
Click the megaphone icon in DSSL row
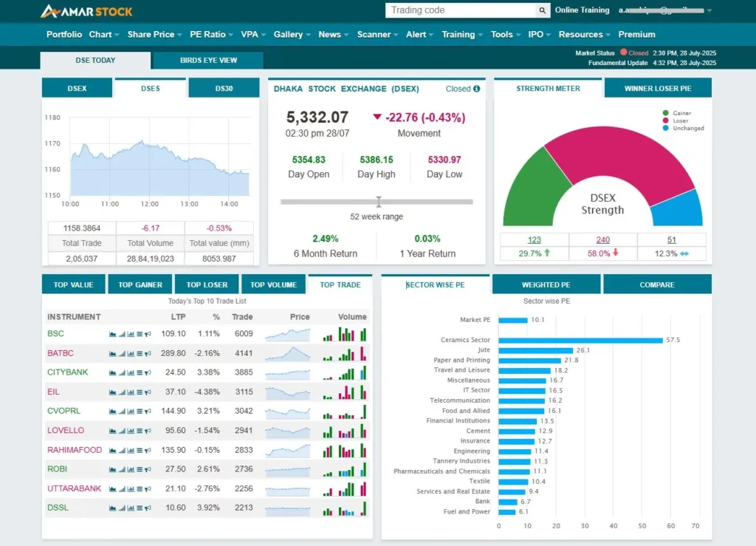148,508
